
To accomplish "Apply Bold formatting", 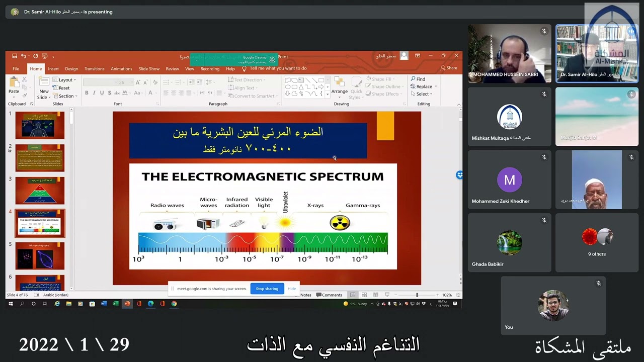I will (x=87, y=93).
